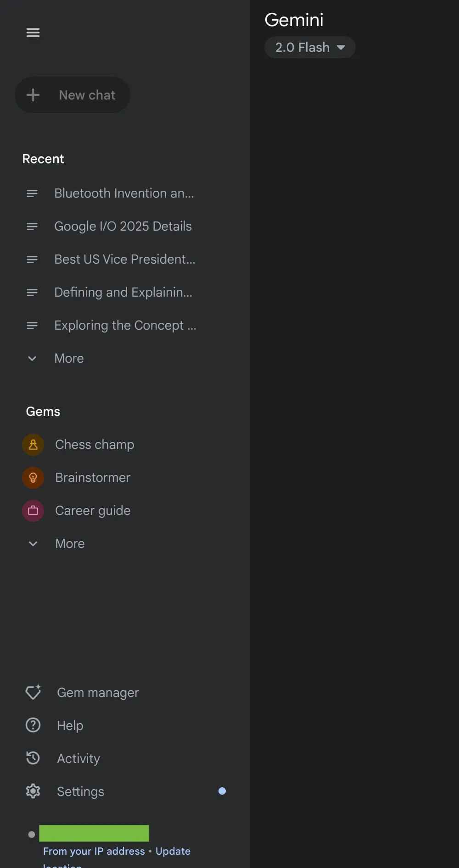This screenshot has height=868, width=459.
Task: Click the Activity history icon
Action: tap(33, 758)
